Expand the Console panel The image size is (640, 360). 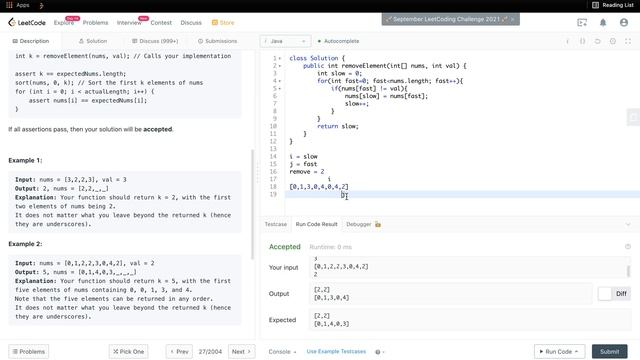(282, 351)
